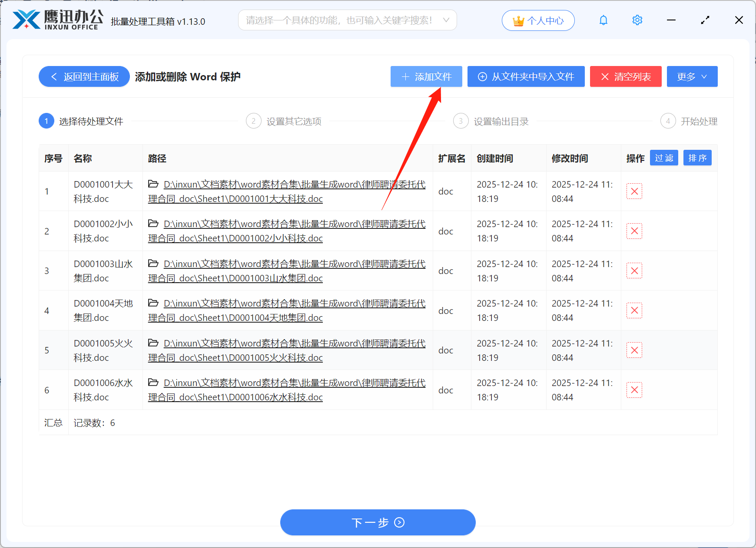Select step 4 开始处理
This screenshot has height=548, width=756.
(689, 121)
